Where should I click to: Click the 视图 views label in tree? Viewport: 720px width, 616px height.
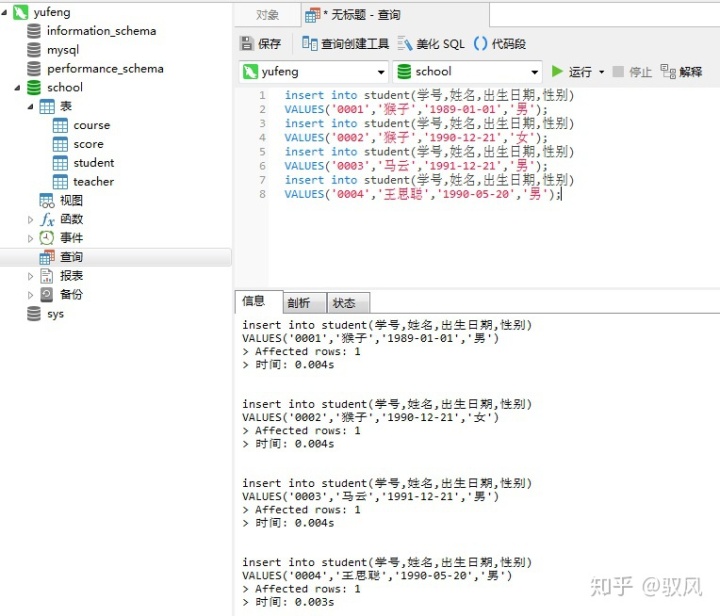[x=71, y=201]
